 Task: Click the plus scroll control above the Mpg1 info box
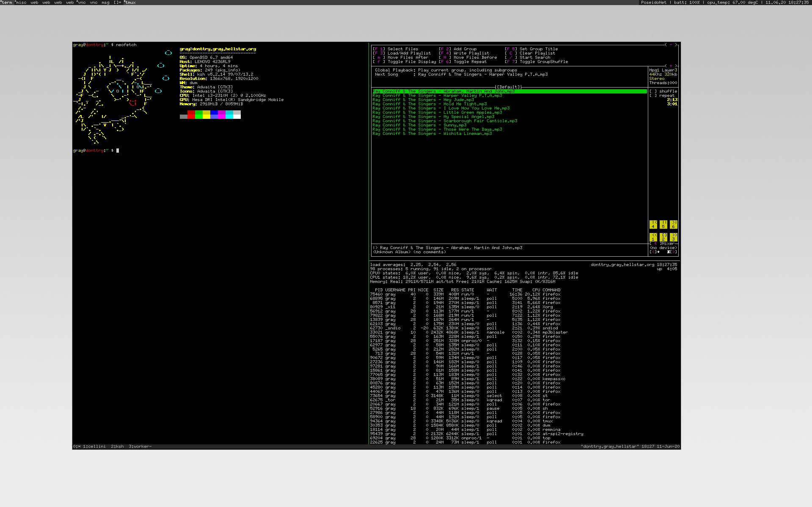pyautogui.click(x=671, y=66)
